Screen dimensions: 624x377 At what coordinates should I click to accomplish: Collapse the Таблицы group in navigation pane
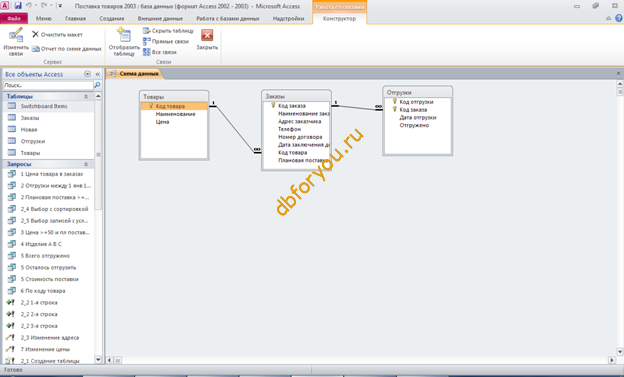(x=86, y=96)
